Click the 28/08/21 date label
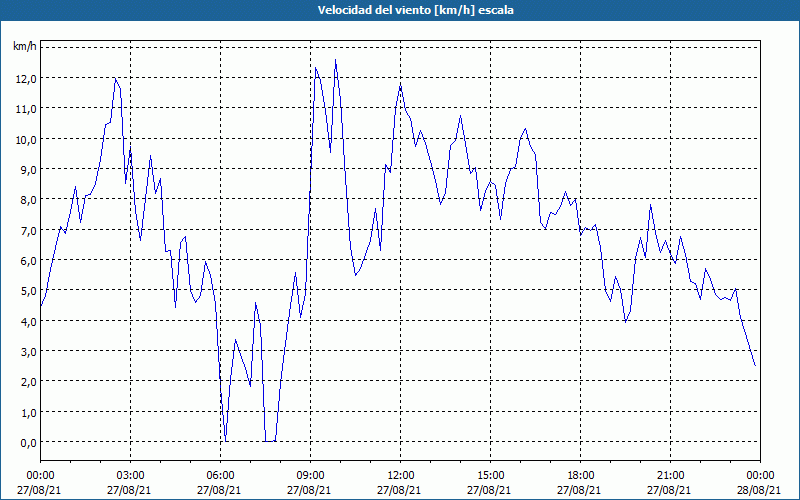The width and height of the screenshot is (800, 500). [x=759, y=490]
